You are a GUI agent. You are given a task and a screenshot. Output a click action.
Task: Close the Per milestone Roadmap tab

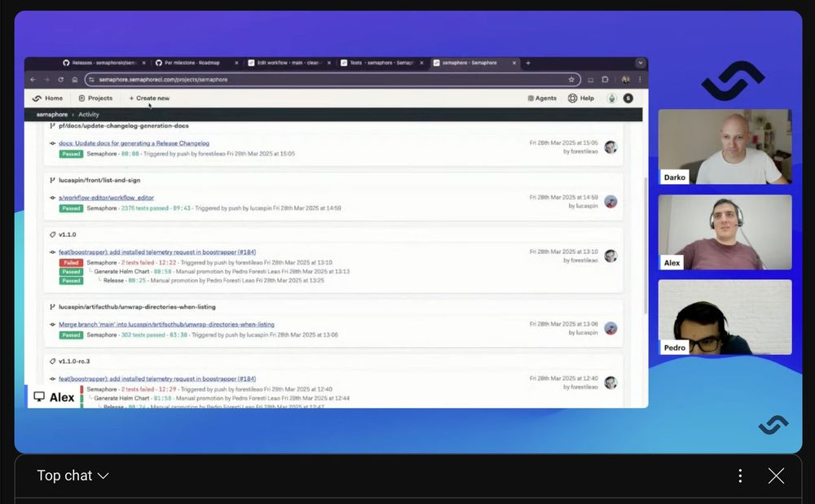[236, 63]
